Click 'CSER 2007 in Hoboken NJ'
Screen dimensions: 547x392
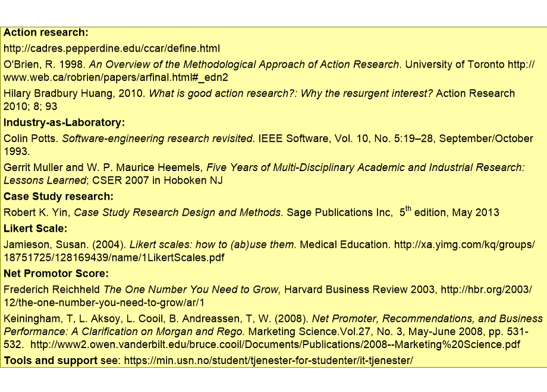tap(158, 181)
